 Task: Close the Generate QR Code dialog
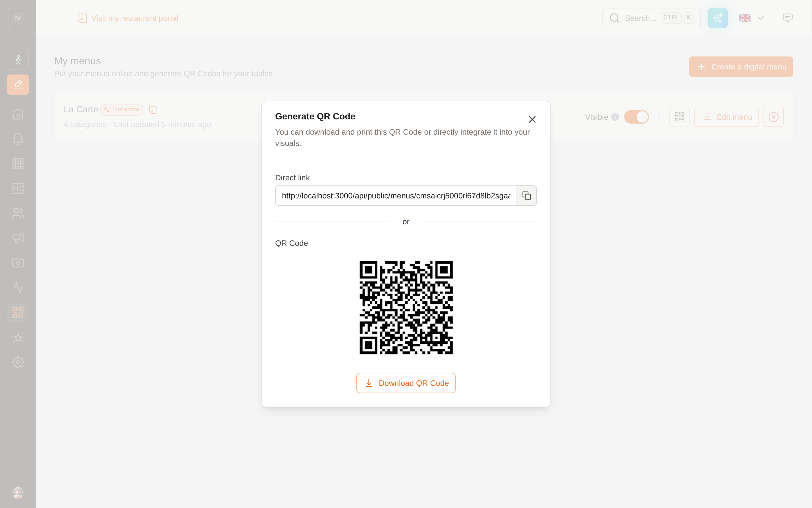pos(532,119)
